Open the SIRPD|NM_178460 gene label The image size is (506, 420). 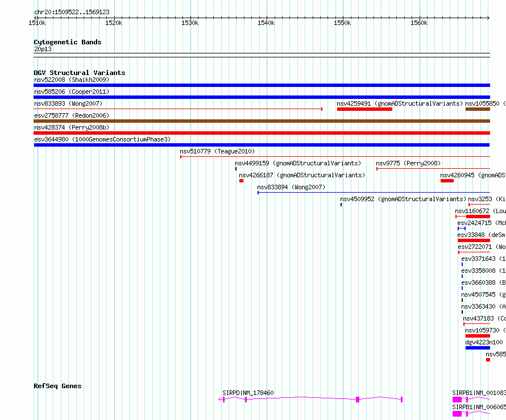(248, 393)
